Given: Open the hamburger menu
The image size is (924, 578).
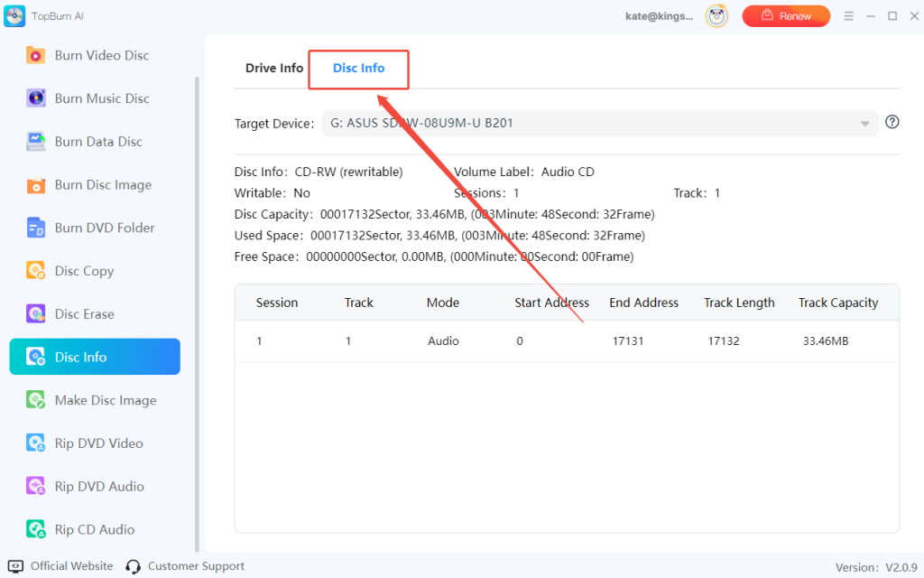Looking at the screenshot, I should click(850, 15).
